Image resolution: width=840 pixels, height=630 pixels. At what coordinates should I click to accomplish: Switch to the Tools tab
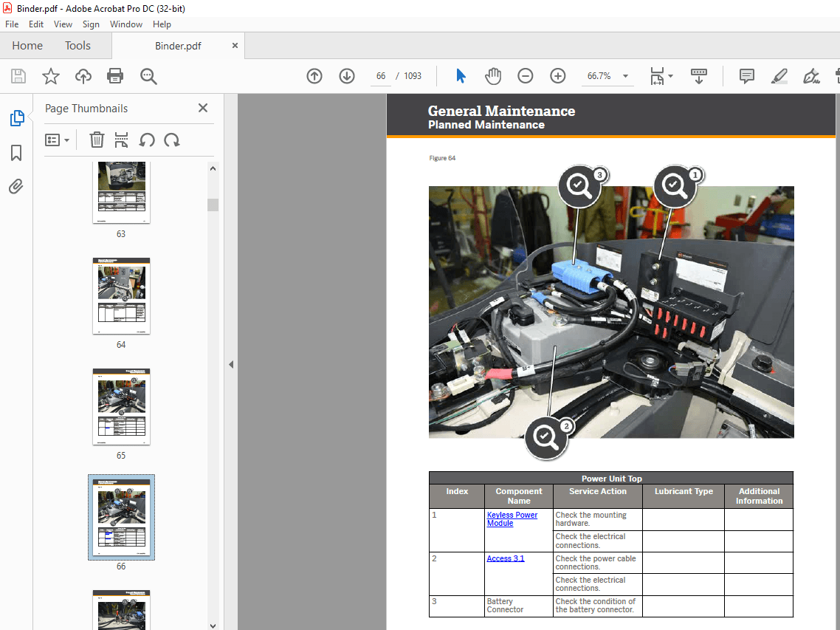click(x=78, y=45)
